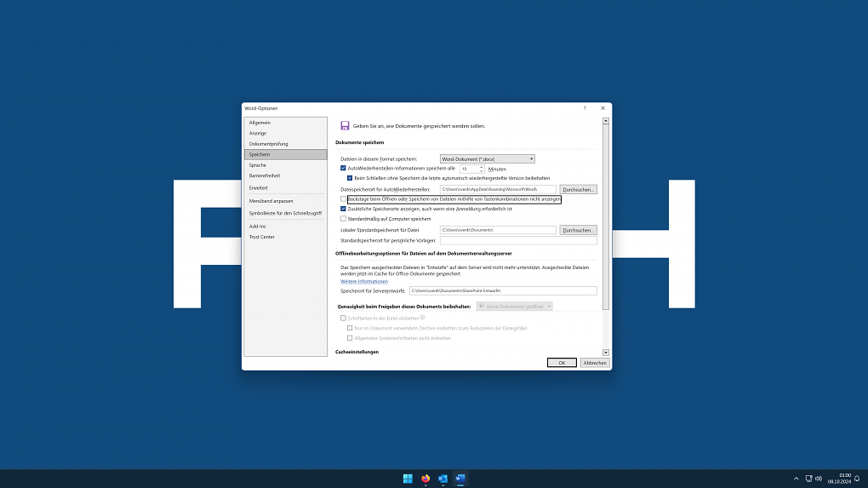This screenshot has width=868, height=488.
Task: Click the vertical scrollbar thumb
Action: [606, 216]
